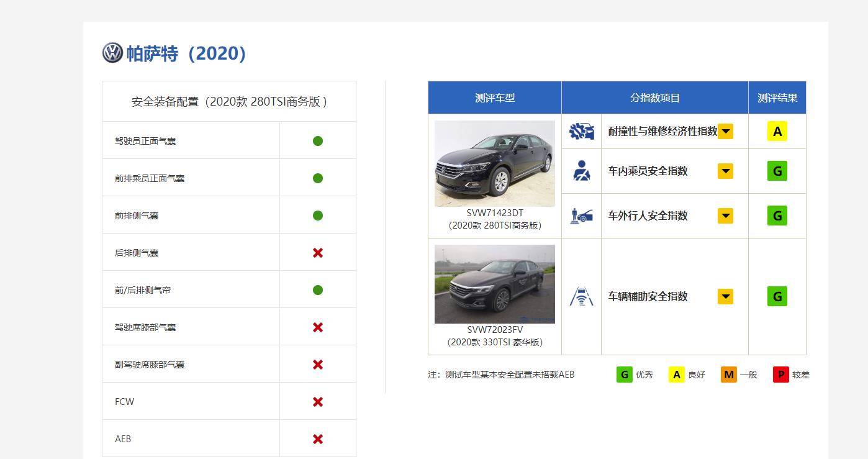This screenshot has width=868, height=459.
Task: Click the yellow A 良好 legend swatch
Action: pyautogui.click(x=676, y=375)
